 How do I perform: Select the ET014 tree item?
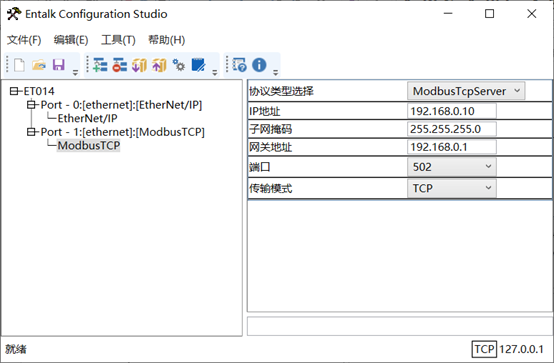pyautogui.click(x=39, y=91)
